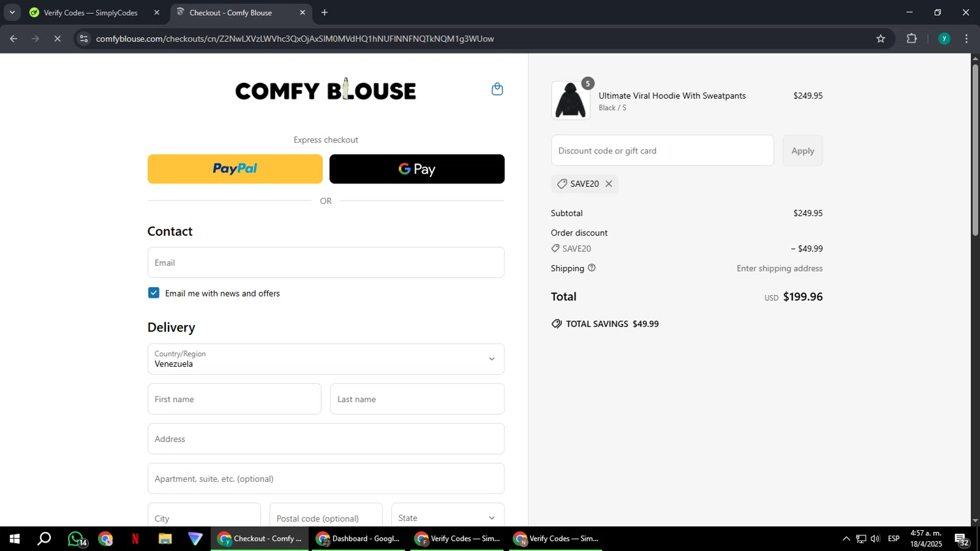
Task: Open network settings tray icon
Action: coord(861,539)
